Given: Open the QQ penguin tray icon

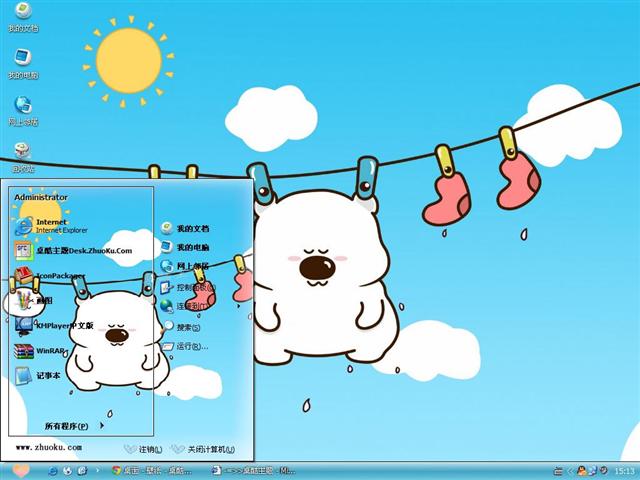Looking at the screenshot, I should pyautogui.click(x=581, y=471).
